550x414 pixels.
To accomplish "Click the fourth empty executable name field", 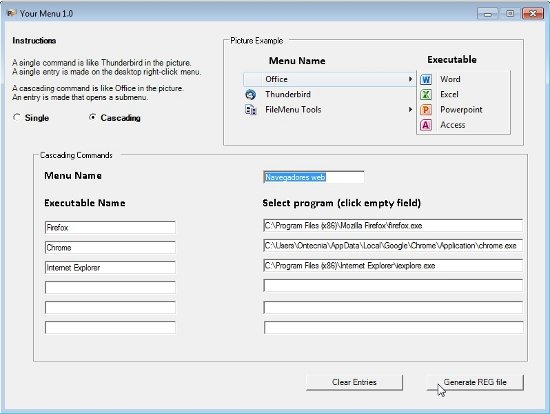I will click(x=110, y=287).
